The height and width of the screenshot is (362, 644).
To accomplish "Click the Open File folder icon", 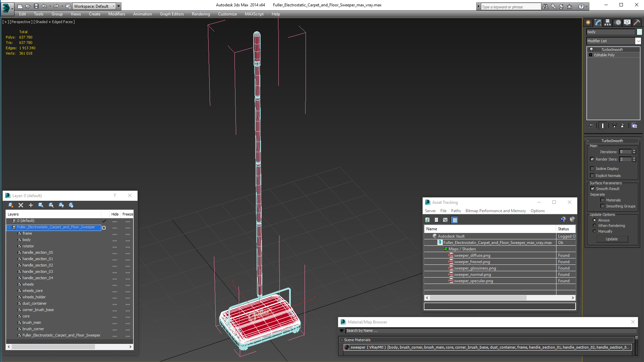I will [x=28, y=6].
